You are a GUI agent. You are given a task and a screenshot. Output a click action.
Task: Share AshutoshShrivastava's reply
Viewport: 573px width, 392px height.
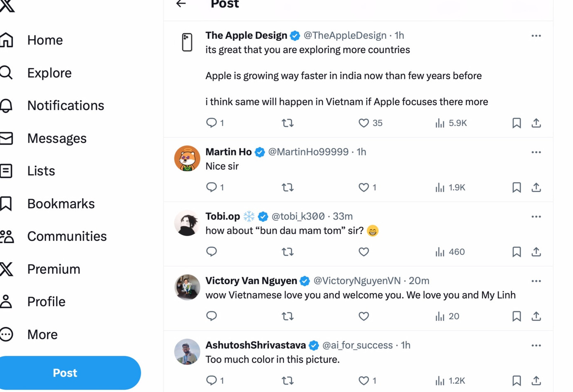pyautogui.click(x=536, y=380)
